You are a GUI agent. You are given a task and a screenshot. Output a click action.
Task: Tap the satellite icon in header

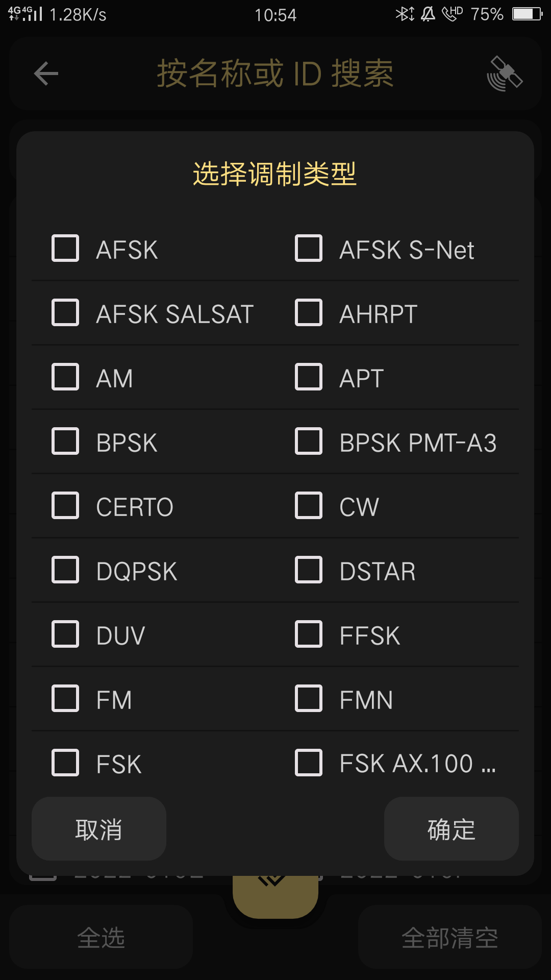pyautogui.click(x=505, y=74)
